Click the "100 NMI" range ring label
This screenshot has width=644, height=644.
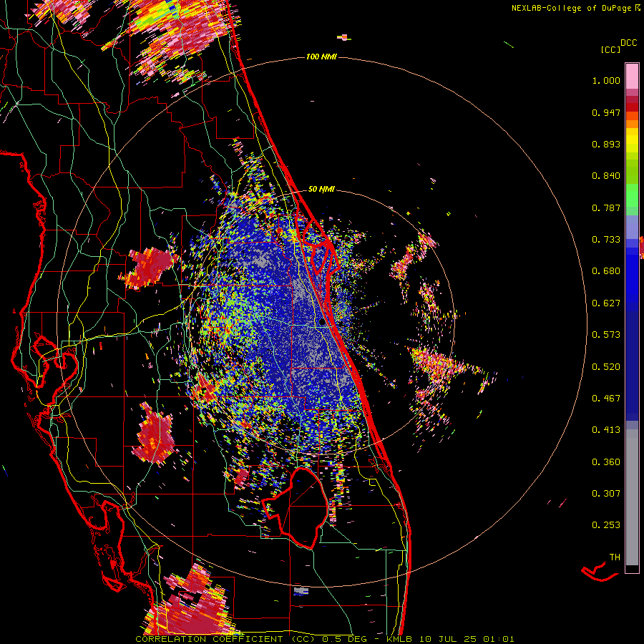(321, 57)
